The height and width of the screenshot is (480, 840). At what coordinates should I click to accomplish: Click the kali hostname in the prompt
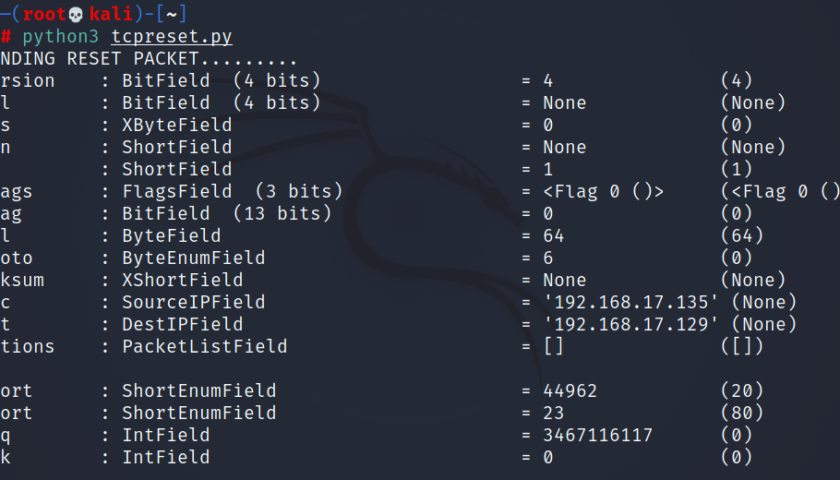[110, 14]
